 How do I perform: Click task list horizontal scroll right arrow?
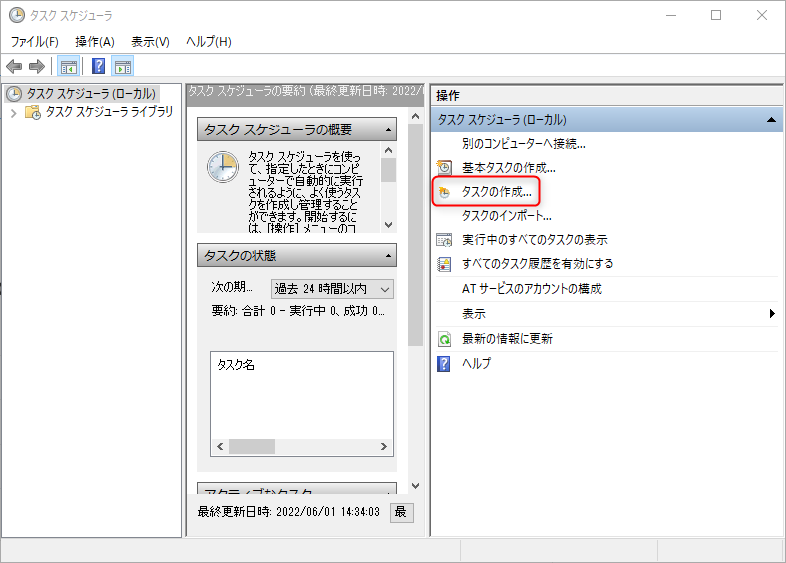[383, 447]
